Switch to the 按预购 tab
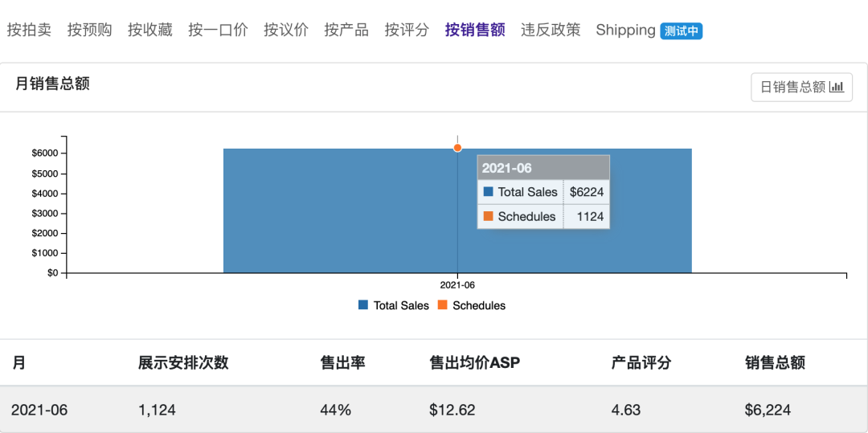Image resolution: width=868 pixels, height=433 pixels. click(x=90, y=30)
